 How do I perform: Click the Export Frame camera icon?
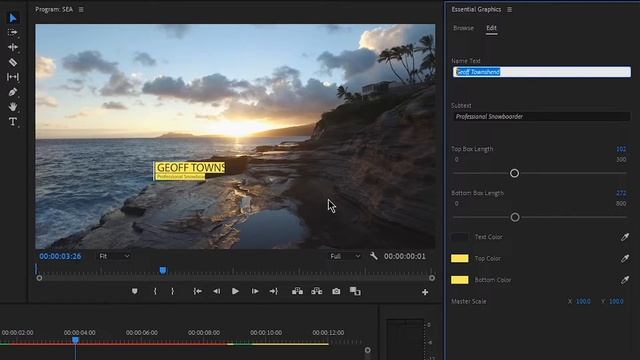(x=336, y=291)
